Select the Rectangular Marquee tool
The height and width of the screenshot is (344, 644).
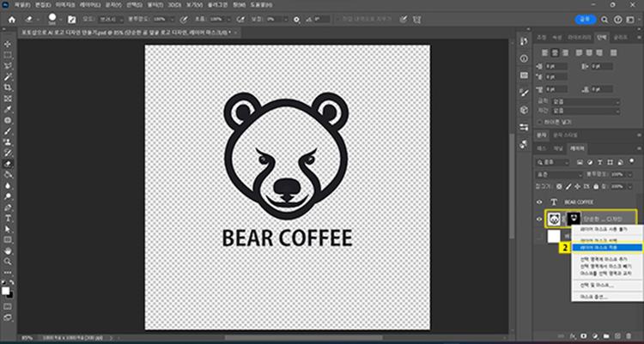8,54
